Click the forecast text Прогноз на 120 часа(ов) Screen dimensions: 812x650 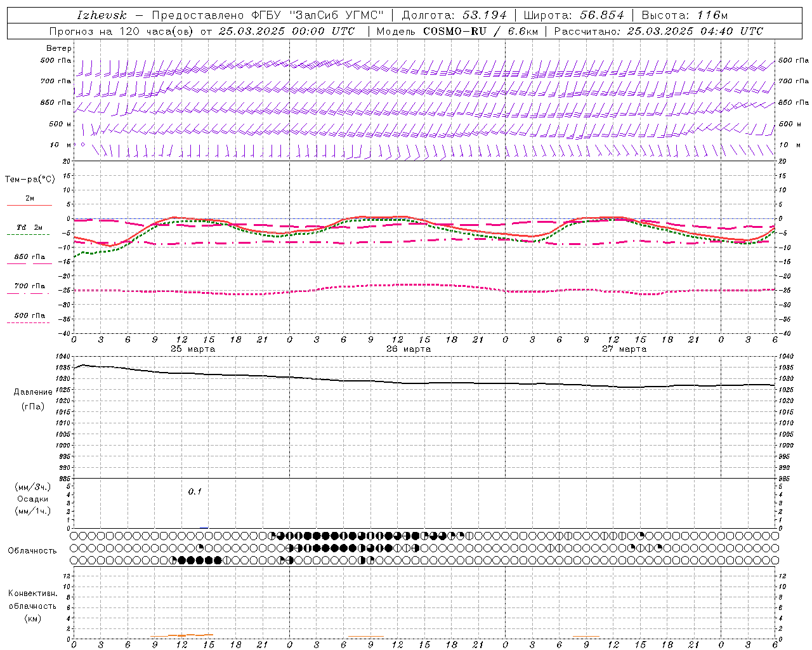point(122,31)
